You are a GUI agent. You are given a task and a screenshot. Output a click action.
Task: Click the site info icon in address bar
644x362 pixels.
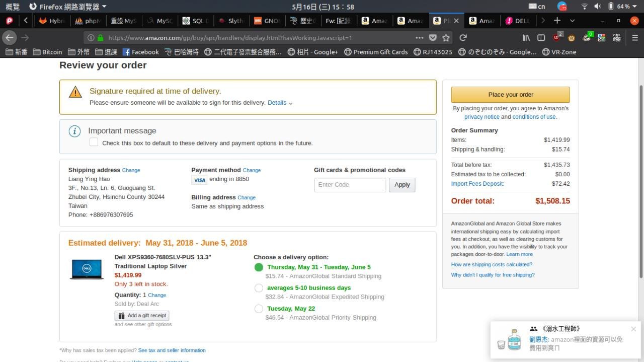coord(91,38)
